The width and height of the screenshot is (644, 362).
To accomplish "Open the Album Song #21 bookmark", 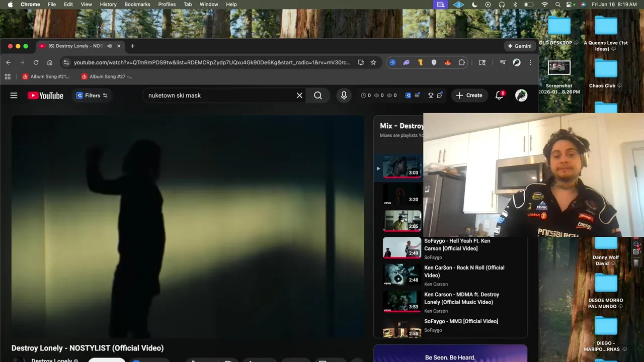I will [46, 76].
